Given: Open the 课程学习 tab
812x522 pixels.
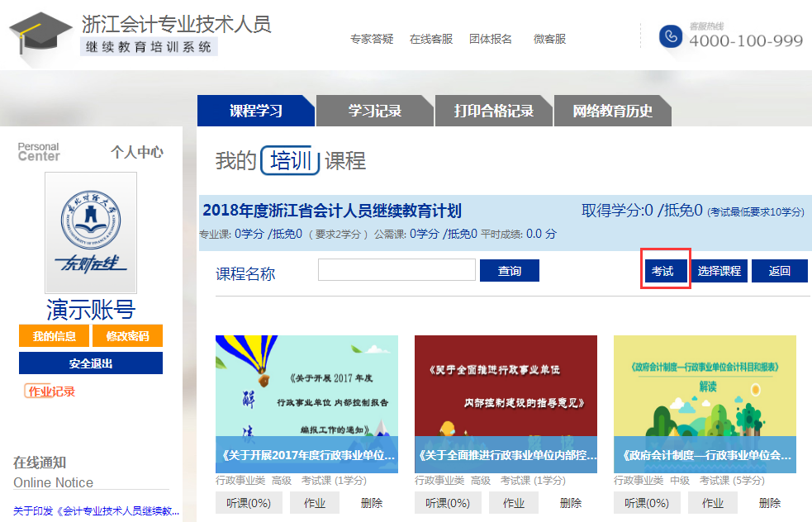Looking at the screenshot, I should pos(256,112).
